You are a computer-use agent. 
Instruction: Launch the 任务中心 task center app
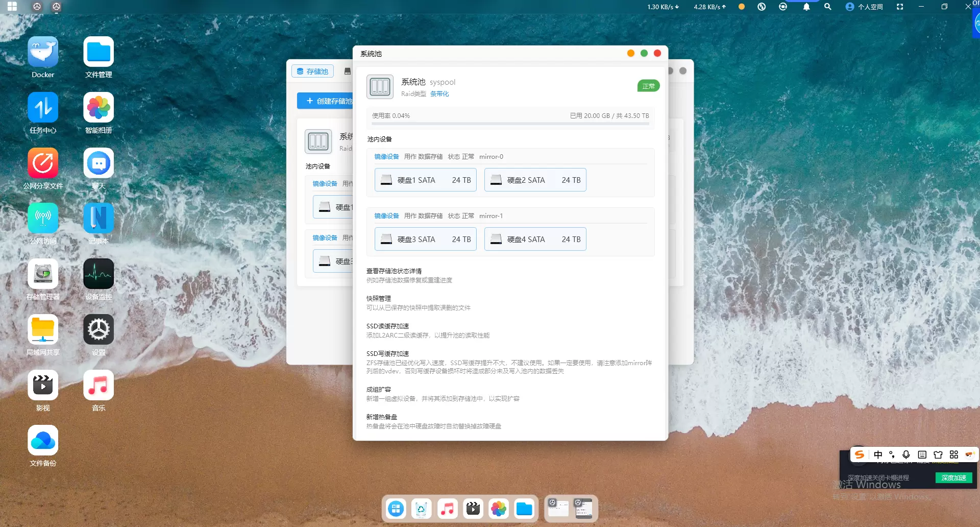click(x=43, y=108)
